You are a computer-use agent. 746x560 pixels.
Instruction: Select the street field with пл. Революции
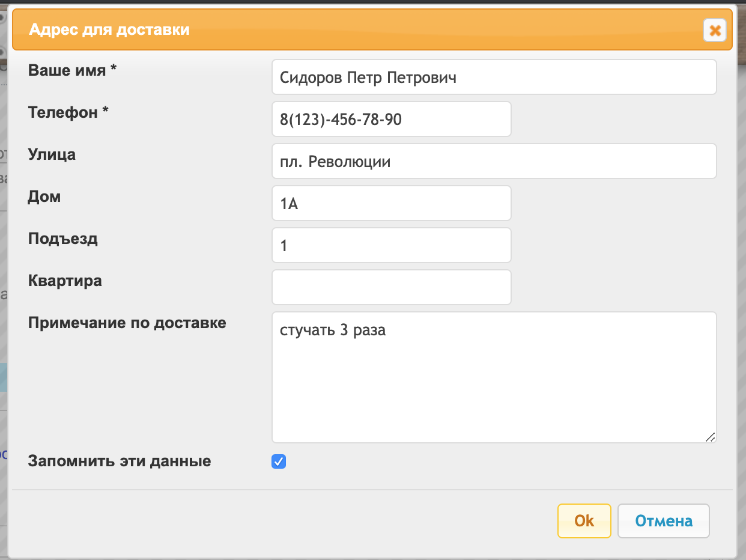pos(494,161)
